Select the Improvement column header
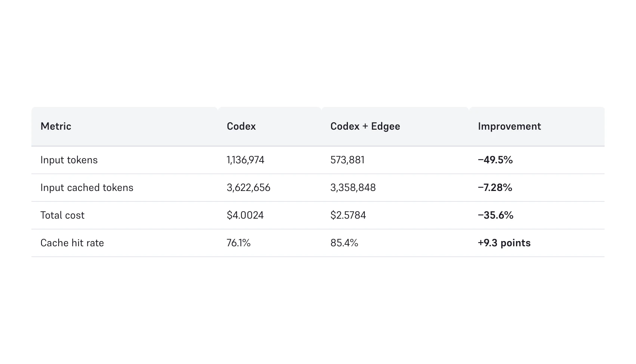This screenshot has height=364, width=636. tap(509, 126)
